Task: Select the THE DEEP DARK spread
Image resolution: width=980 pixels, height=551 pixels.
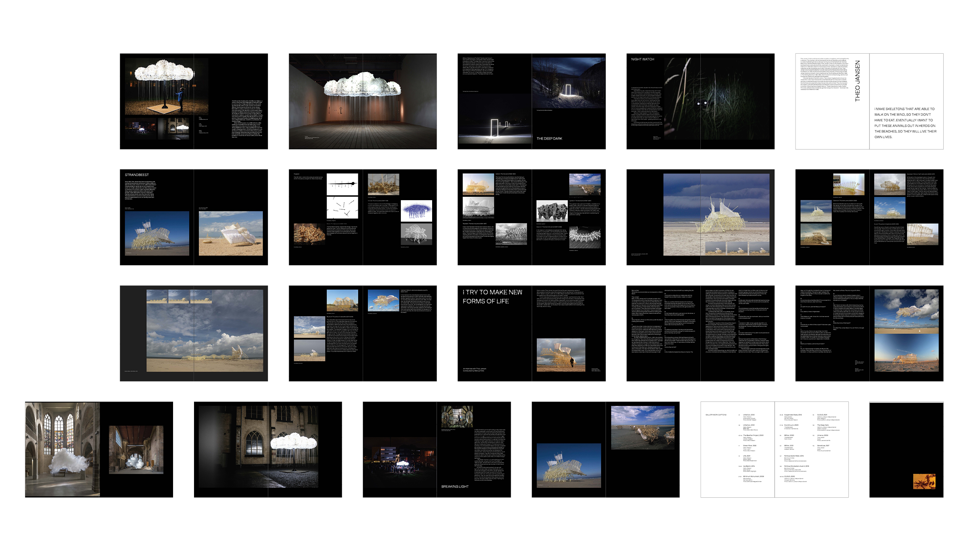Action: (531, 101)
